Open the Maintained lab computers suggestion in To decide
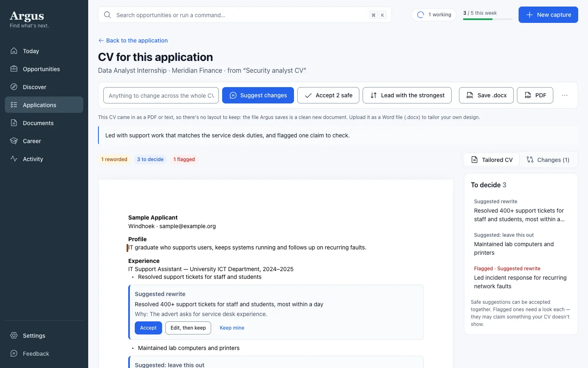 click(x=521, y=244)
